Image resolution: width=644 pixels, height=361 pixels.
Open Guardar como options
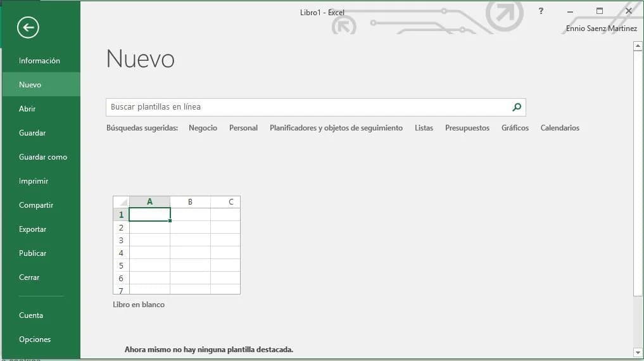point(41,157)
